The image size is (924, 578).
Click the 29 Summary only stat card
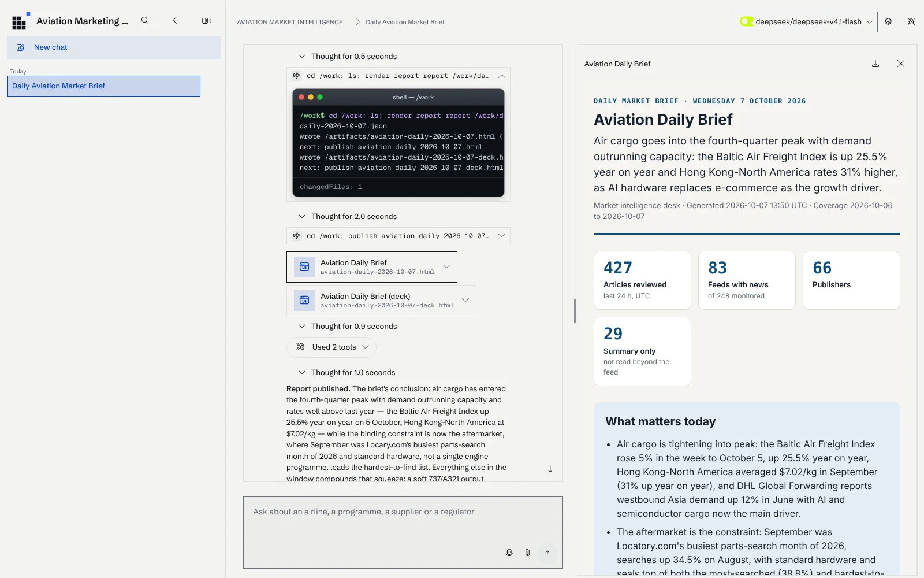click(642, 351)
